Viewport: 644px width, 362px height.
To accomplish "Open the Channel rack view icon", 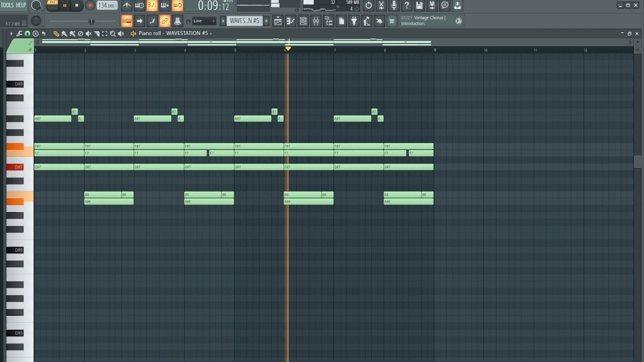I will [x=303, y=21].
